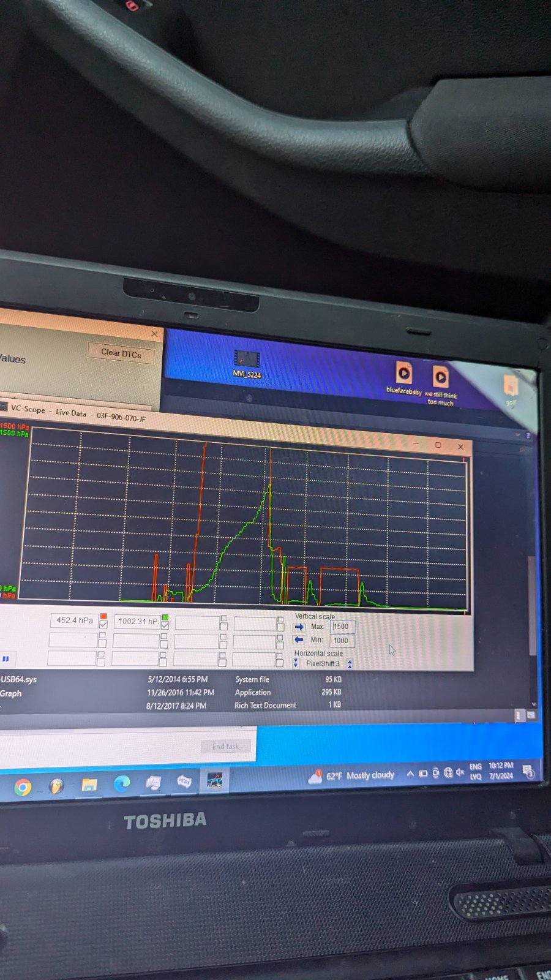Click the 'Rich Text Document' type cell
Viewport: 551px width, 980px height.
[x=265, y=706]
